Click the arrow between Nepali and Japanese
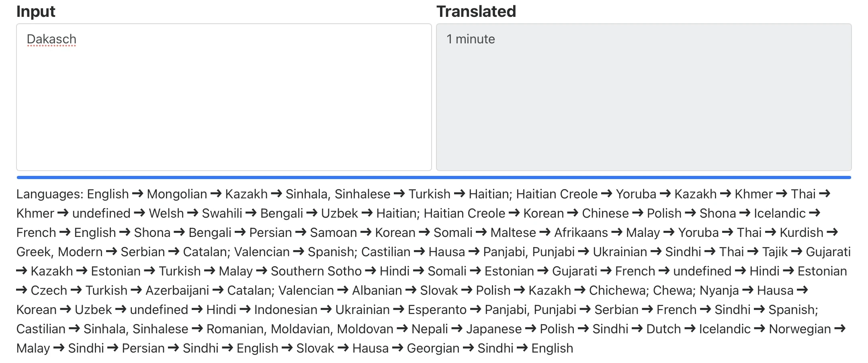This screenshot has height=363, width=868. pyautogui.click(x=458, y=329)
